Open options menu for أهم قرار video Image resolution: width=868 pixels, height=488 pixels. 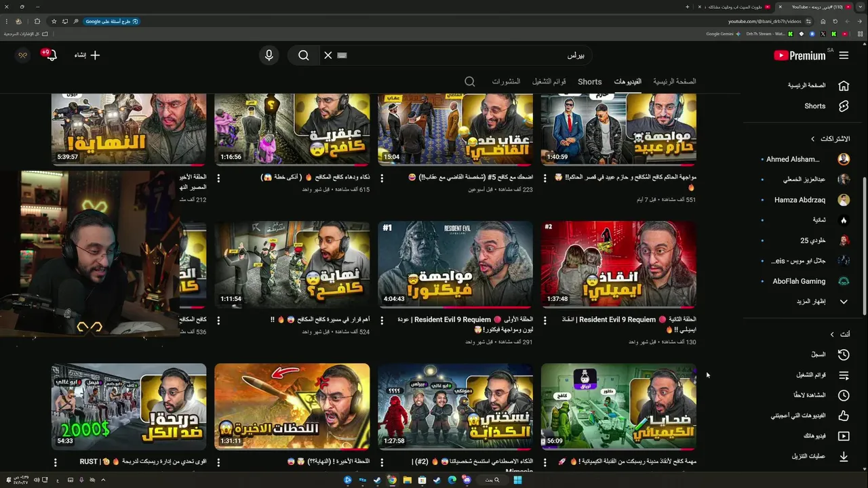pyautogui.click(x=218, y=320)
